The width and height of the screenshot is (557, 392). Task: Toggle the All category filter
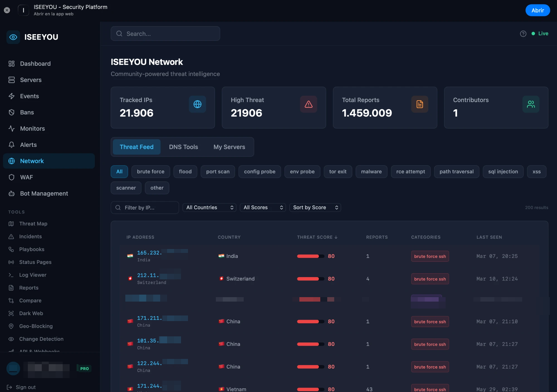pos(119,172)
